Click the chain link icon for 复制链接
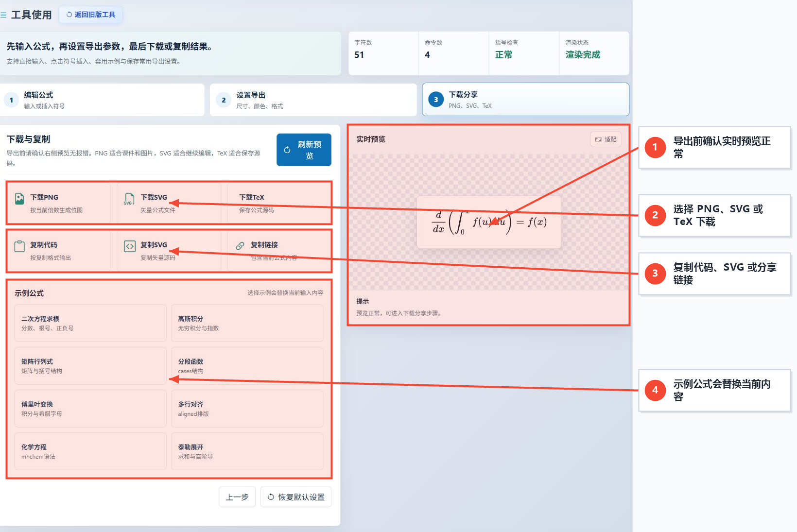Screen dimensions: 797x532 240,246
